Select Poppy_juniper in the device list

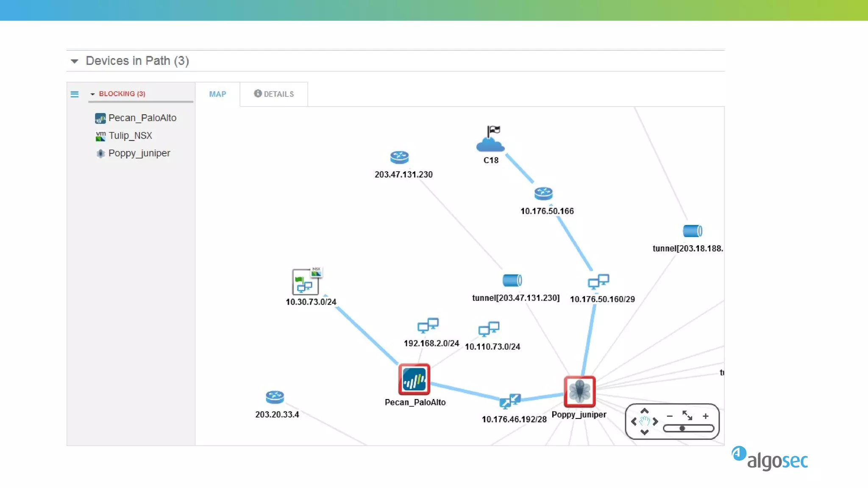(139, 153)
